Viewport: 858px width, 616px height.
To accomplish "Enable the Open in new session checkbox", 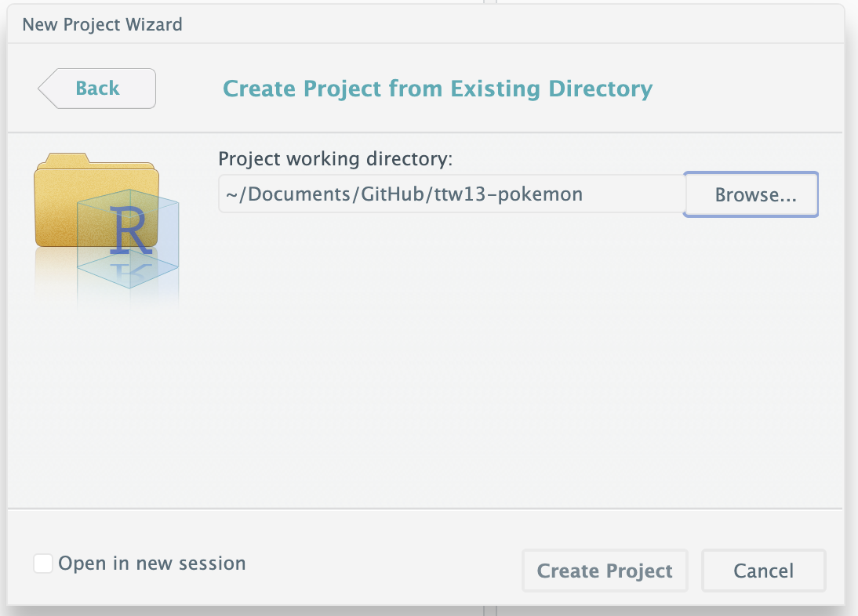I will tap(43, 563).
